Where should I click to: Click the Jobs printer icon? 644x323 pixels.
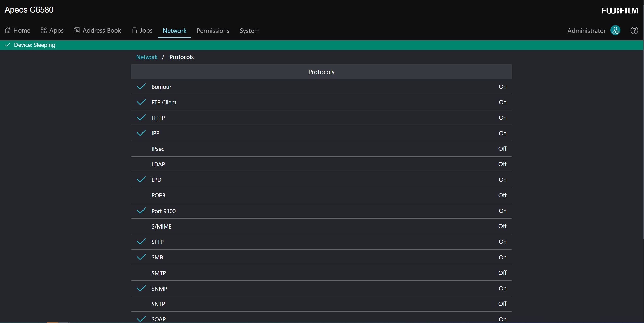[x=134, y=30]
